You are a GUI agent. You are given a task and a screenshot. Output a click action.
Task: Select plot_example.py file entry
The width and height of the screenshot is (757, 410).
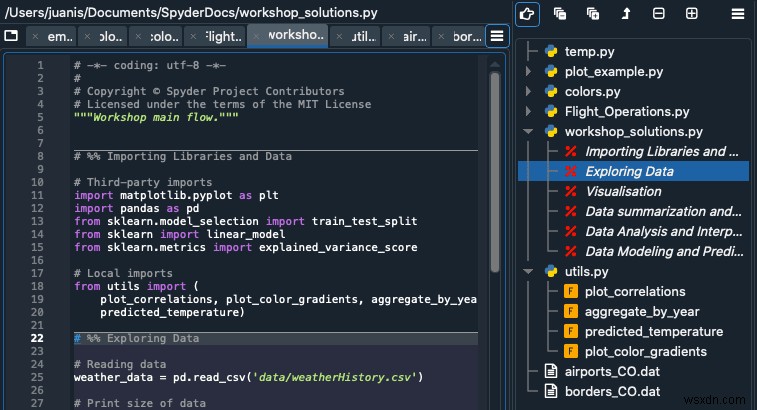tap(614, 71)
